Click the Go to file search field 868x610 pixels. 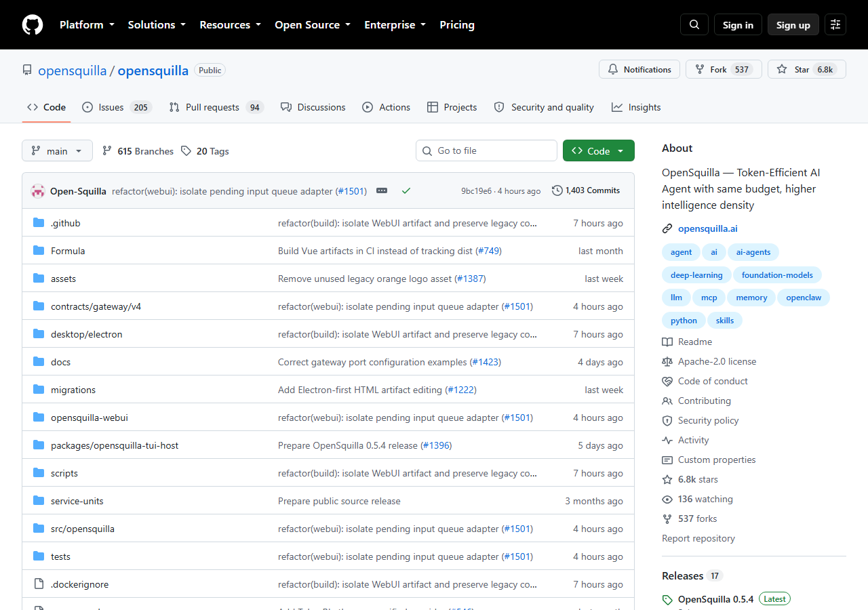coord(486,150)
